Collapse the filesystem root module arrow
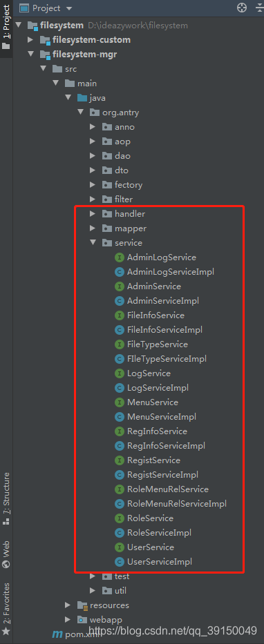This screenshot has width=264, height=644. point(18,26)
